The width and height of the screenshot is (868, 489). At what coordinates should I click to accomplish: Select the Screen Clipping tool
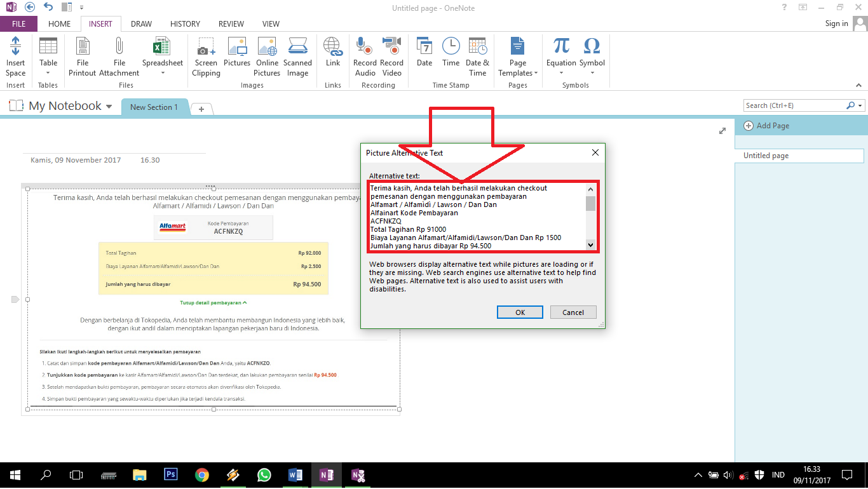206,57
